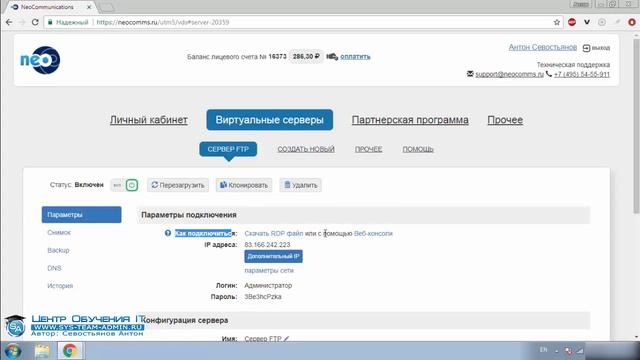Click the IP address 83.166.242.223

267,245
